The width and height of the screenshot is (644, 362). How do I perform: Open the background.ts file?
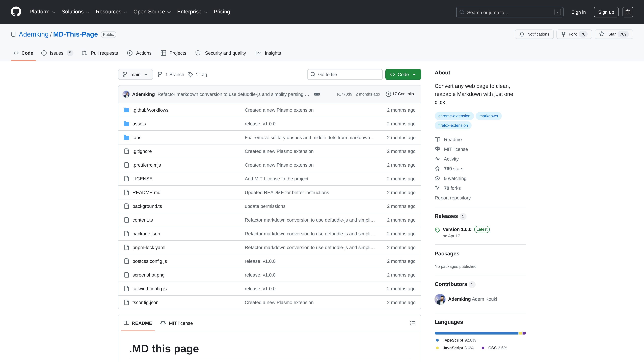[x=147, y=206]
